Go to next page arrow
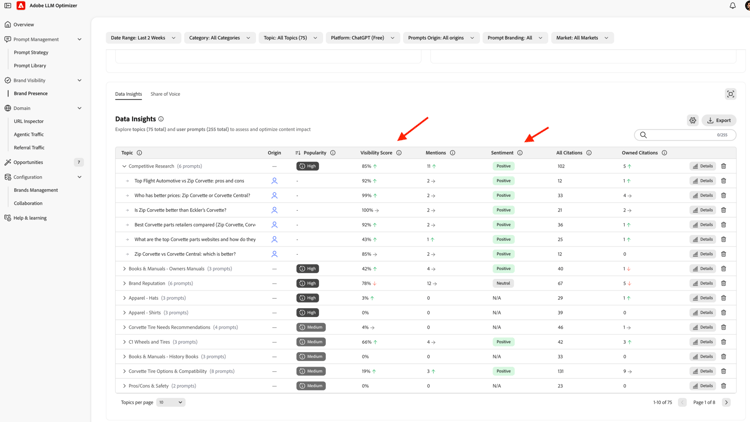 coord(726,402)
